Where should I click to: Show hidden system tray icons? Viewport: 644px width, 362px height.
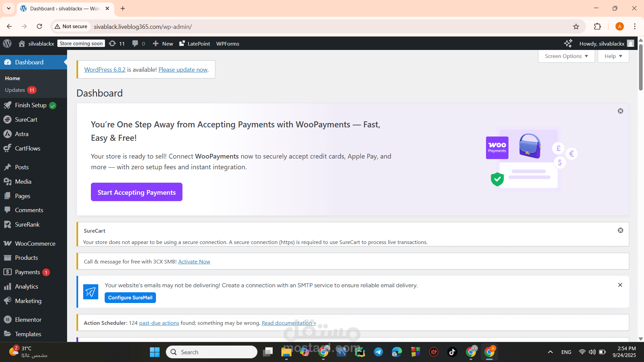(550, 352)
